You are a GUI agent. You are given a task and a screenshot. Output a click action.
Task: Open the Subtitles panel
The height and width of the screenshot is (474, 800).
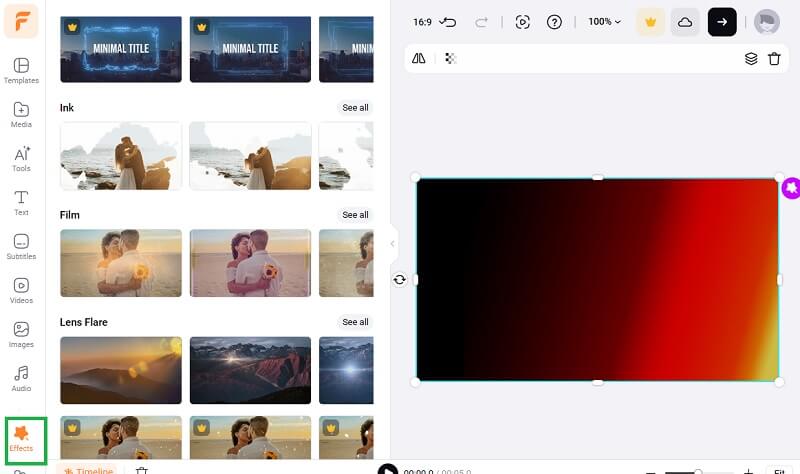[x=21, y=246]
